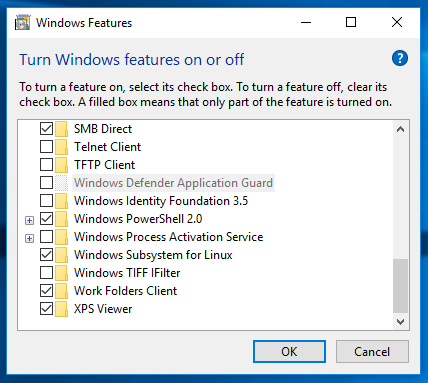Click the vertical scrollbar thumb

[x=400, y=286]
